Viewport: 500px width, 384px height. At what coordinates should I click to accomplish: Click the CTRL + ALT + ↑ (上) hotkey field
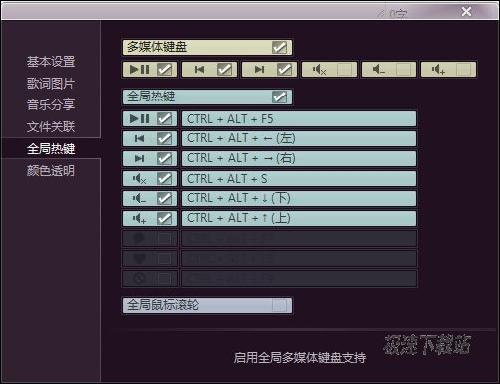tap(299, 219)
